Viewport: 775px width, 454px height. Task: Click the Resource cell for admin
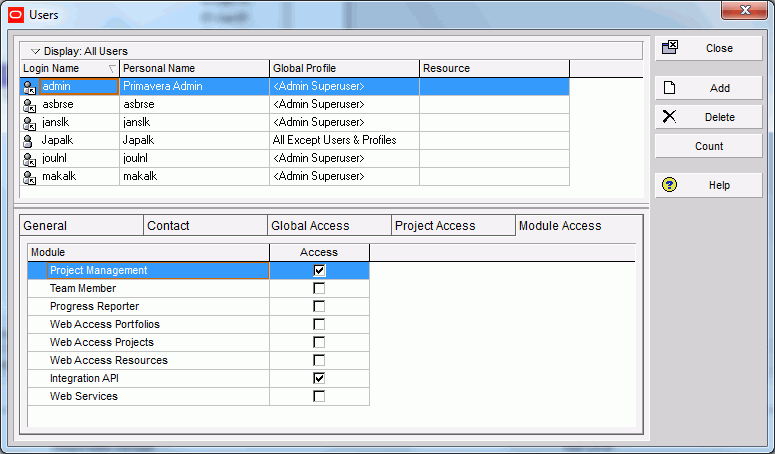click(495, 86)
